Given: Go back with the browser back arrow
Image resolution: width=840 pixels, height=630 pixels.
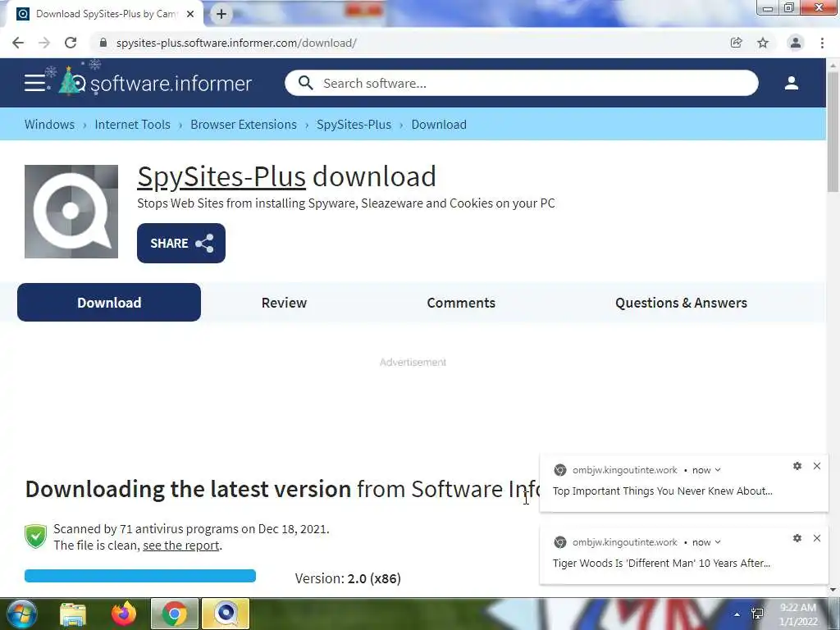Looking at the screenshot, I should coord(18,43).
